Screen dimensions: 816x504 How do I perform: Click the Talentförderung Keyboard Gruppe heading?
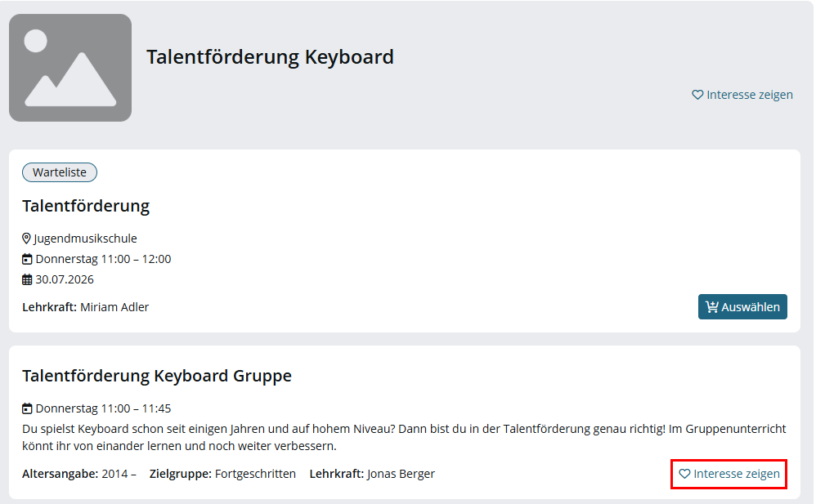tap(157, 376)
